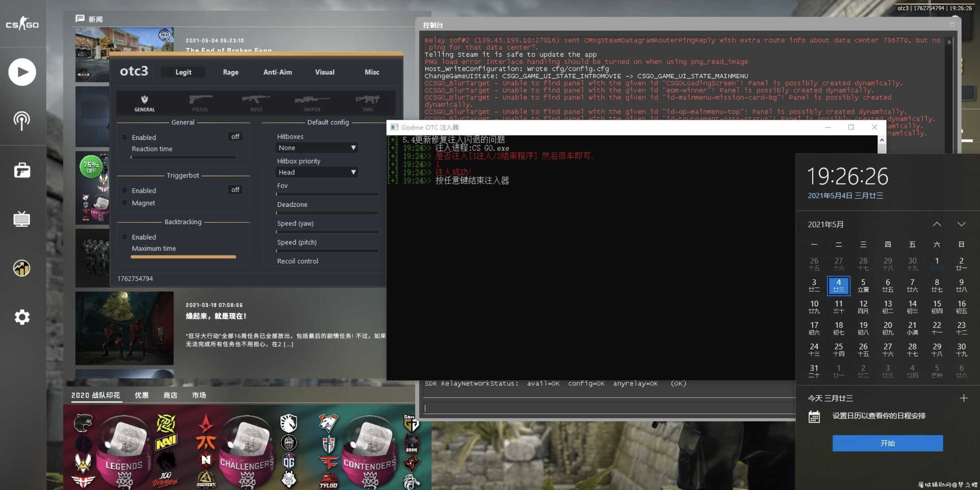Open the Watch TV sidebar icon
The image size is (980, 490).
pos(22,219)
